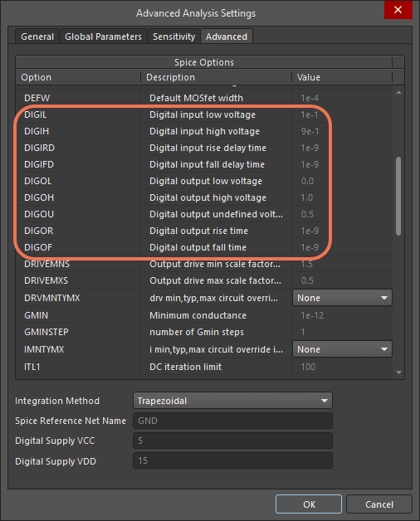Screen dimensions: 420x521
Task: Click the Digital Supply VDD field
Action: (x=232, y=460)
